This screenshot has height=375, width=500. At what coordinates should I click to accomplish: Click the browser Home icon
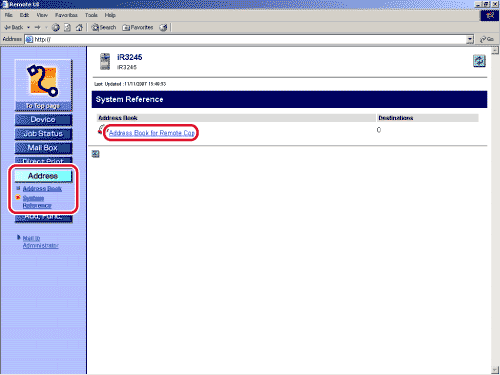(79, 28)
